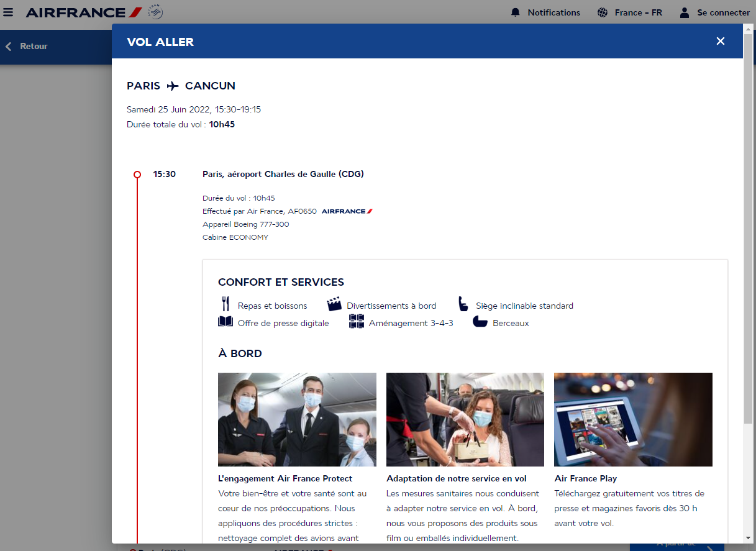The image size is (756, 551).
Task: Click the Air France logo
Action: [84, 12]
